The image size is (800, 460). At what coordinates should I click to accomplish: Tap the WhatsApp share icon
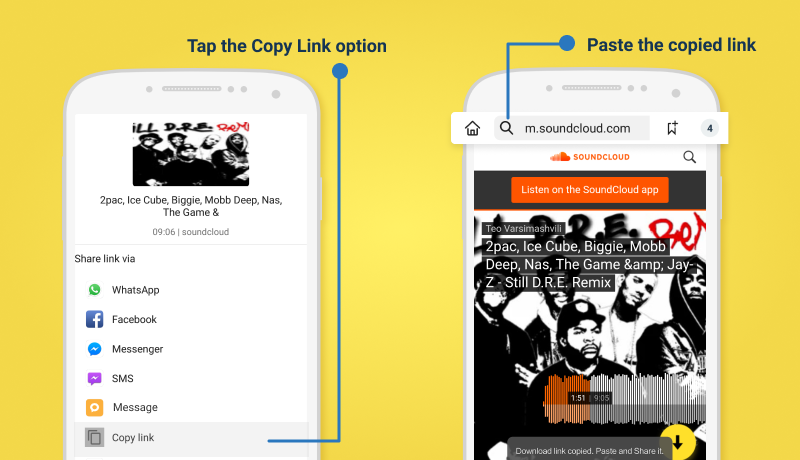coord(94,290)
